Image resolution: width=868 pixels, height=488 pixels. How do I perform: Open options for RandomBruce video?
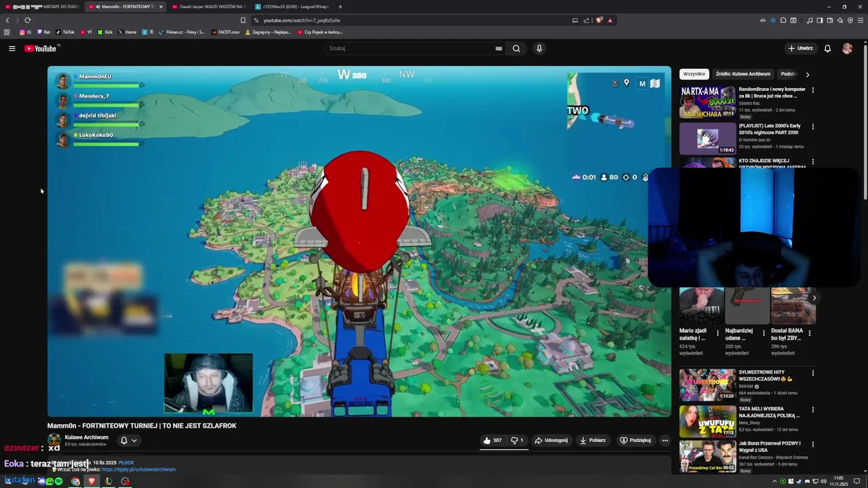pyautogui.click(x=812, y=89)
